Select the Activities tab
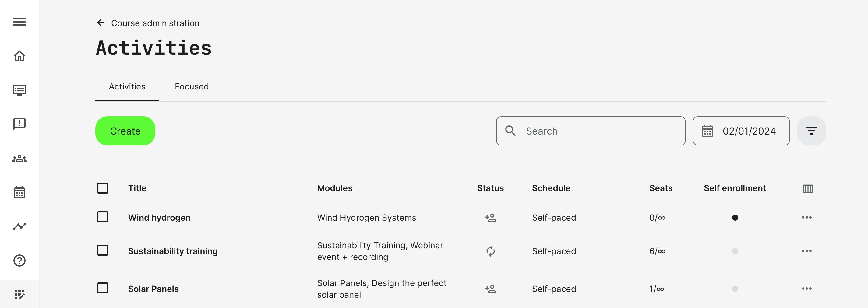 click(x=127, y=86)
